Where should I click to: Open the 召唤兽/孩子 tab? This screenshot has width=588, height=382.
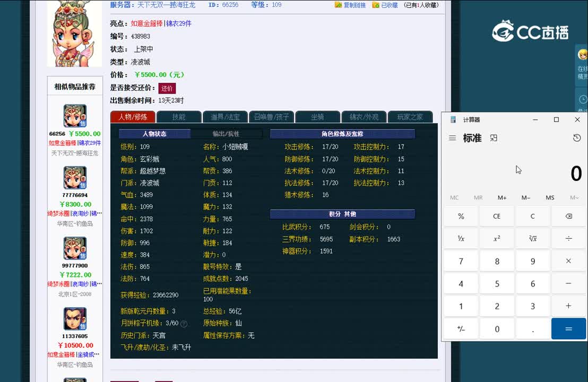point(272,117)
